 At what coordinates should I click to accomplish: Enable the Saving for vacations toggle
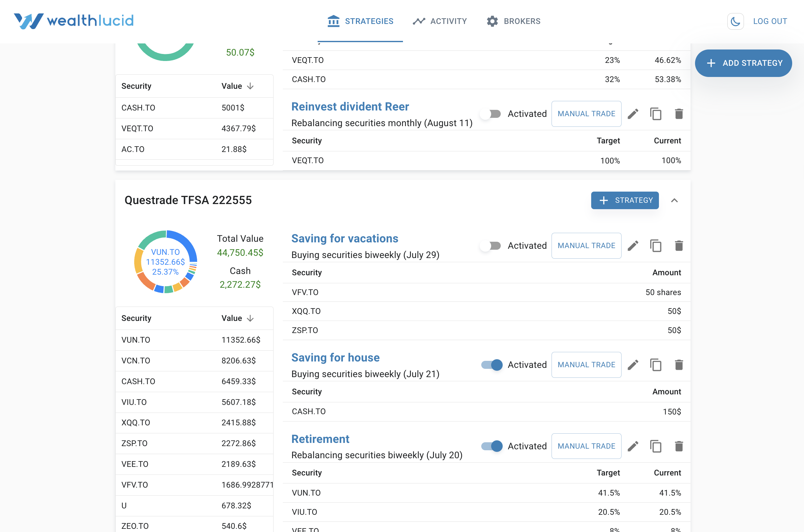[x=491, y=246]
